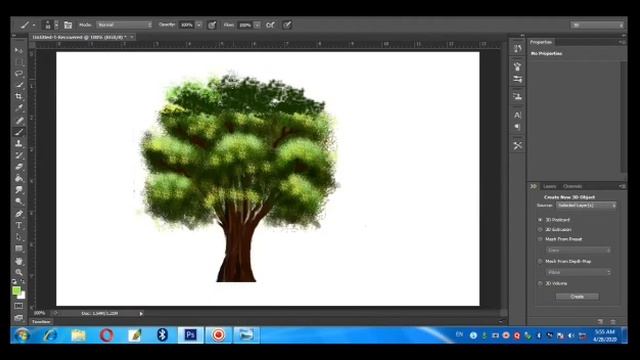Toggle Quick Mask mode
This screenshot has width=640, height=360.
point(19,306)
